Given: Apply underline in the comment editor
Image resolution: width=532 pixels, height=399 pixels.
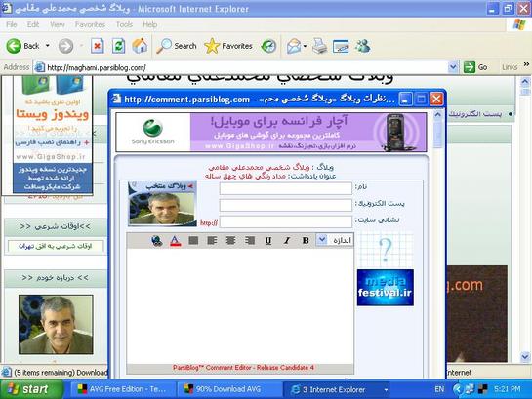Looking at the screenshot, I should coord(268,240).
